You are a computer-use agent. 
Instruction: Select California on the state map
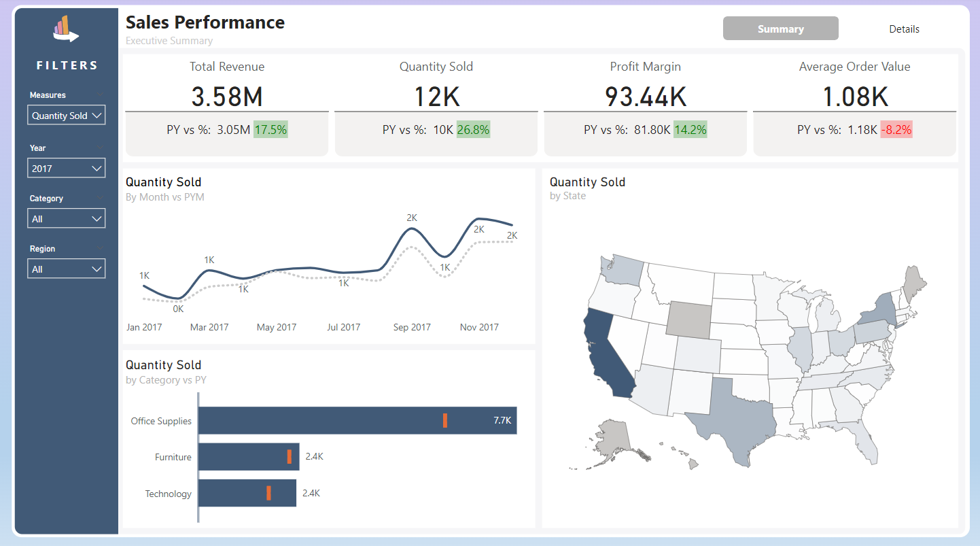click(607, 354)
